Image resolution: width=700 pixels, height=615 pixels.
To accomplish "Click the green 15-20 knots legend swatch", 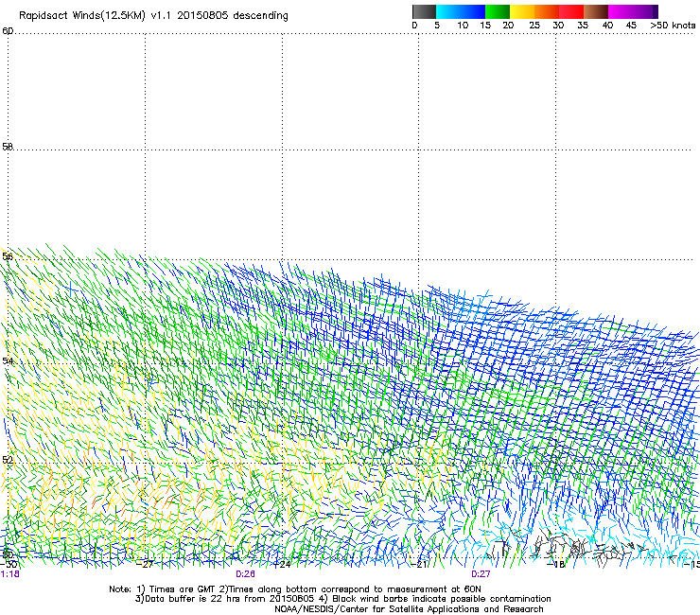I will [x=498, y=11].
